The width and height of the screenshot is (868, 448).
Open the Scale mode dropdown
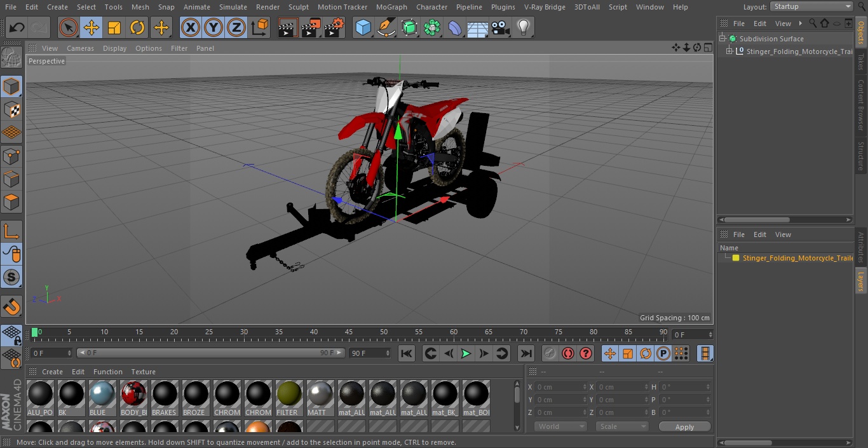click(x=622, y=426)
